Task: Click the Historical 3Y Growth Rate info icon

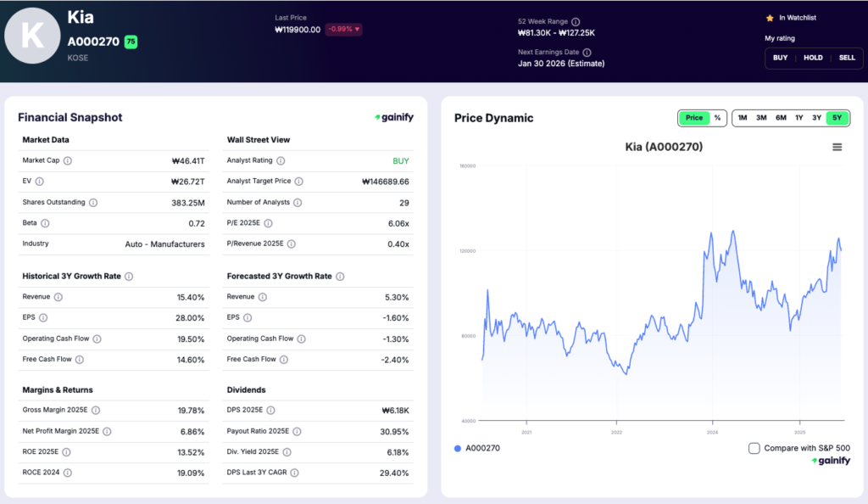Action: coord(129,277)
